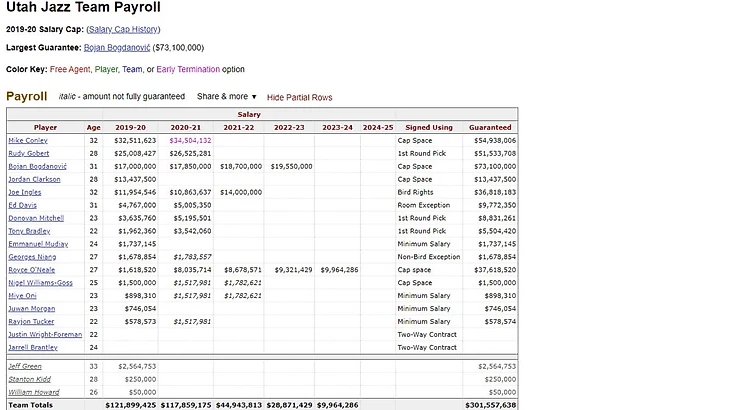Open Rudy Gobert player page
Viewport: 730px width, 410px height.
tap(27, 154)
